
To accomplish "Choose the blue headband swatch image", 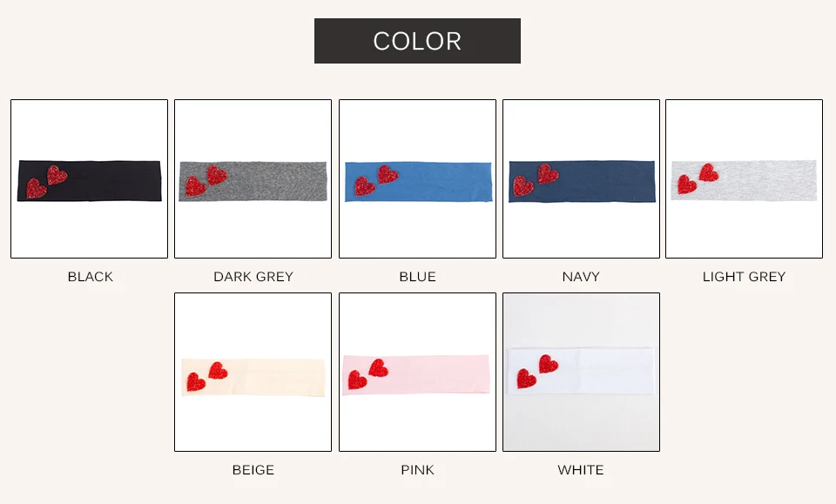I will click(x=417, y=179).
